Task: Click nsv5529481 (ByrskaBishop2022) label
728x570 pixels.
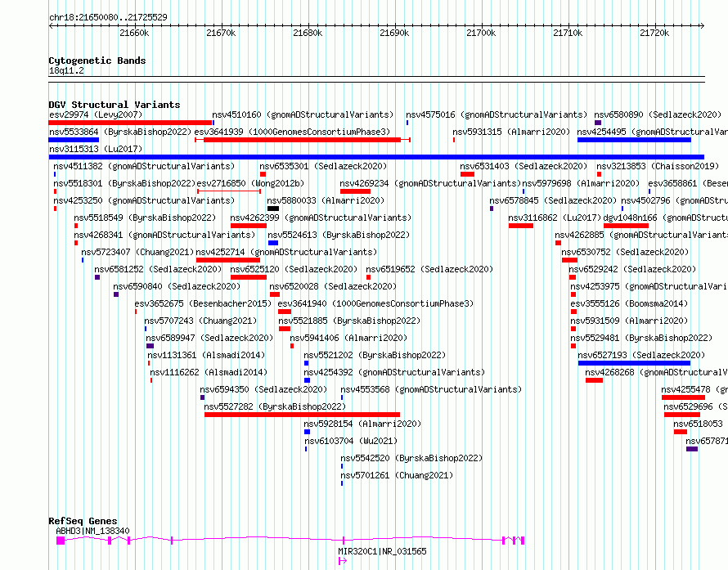Action: point(641,338)
